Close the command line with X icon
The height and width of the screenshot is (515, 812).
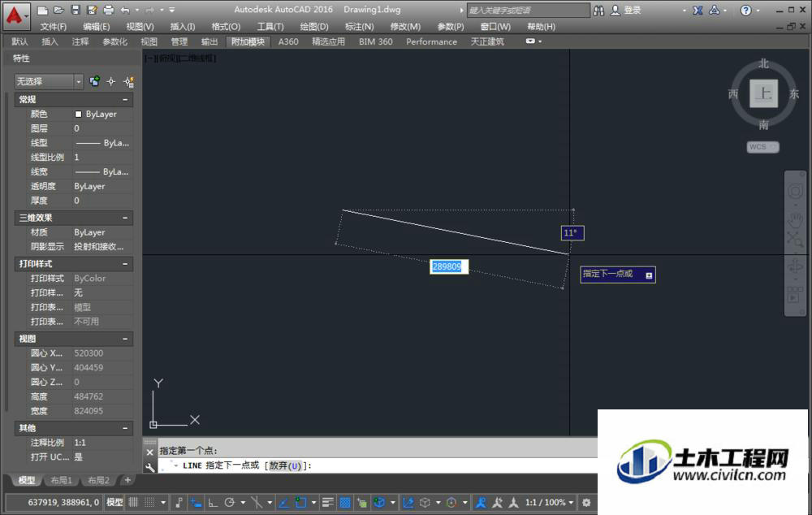tap(149, 452)
